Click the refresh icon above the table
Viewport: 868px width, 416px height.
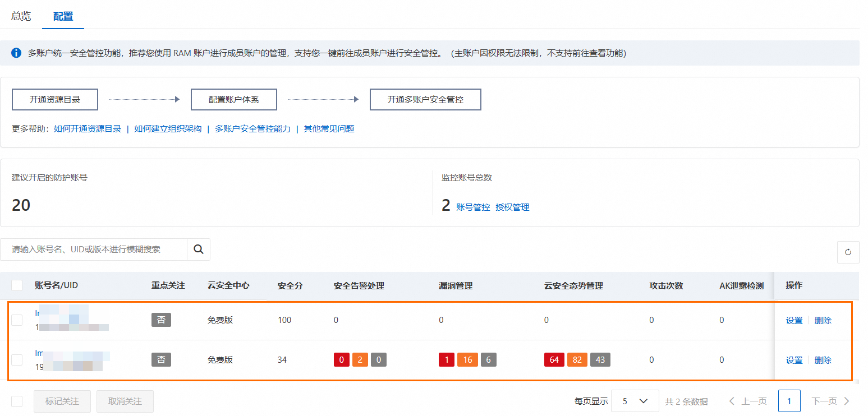click(848, 252)
